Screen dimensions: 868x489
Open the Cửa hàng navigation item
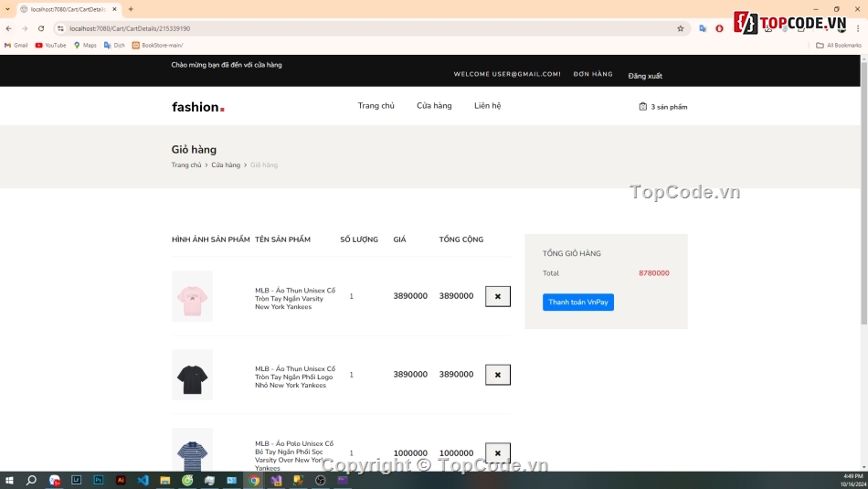click(434, 106)
